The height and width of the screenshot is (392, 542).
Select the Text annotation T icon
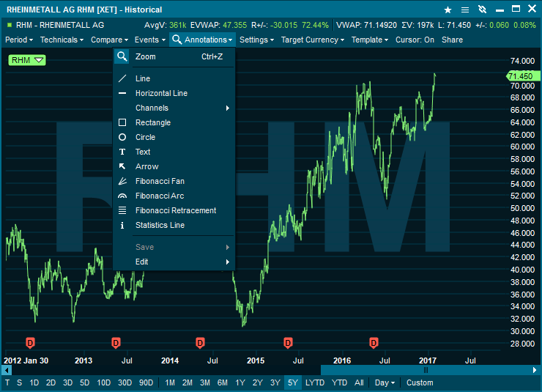[x=122, y=152]
